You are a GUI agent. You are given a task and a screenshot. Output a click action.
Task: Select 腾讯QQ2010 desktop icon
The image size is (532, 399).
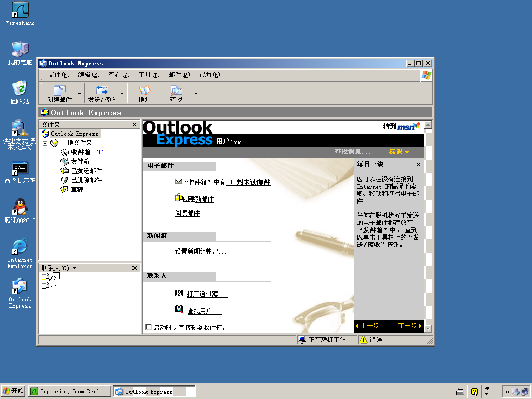20,211
